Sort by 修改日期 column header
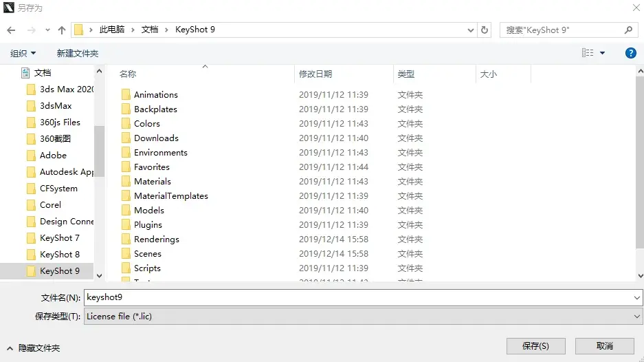The width and height of the screenshot is (644, 362). [x=315, y=74]
